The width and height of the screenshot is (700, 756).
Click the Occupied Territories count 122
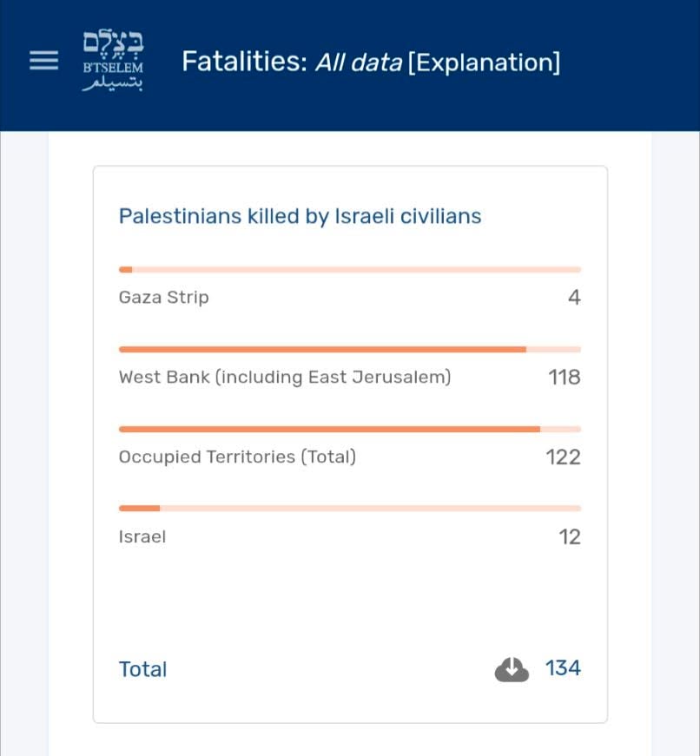(563, 457)
